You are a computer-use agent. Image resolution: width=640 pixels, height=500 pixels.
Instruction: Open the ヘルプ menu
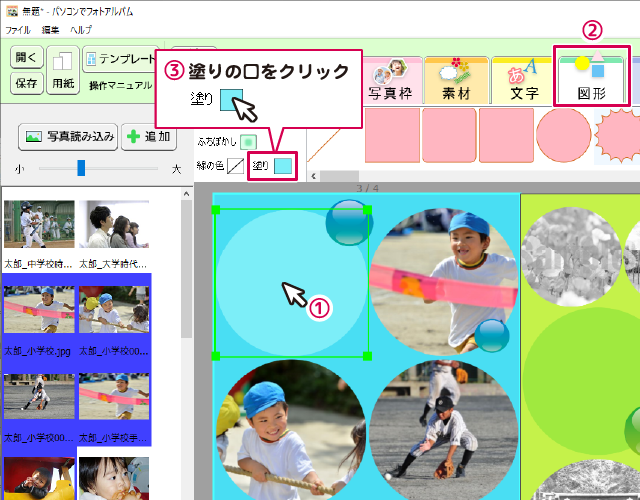point(81,30)
